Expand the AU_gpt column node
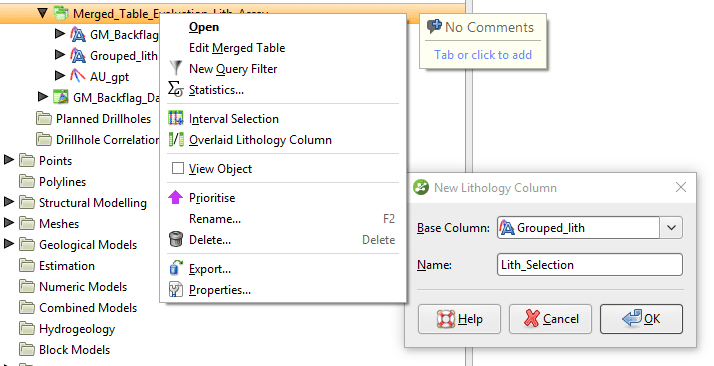Viewport: 714px width, 366px height. (60, 76)
